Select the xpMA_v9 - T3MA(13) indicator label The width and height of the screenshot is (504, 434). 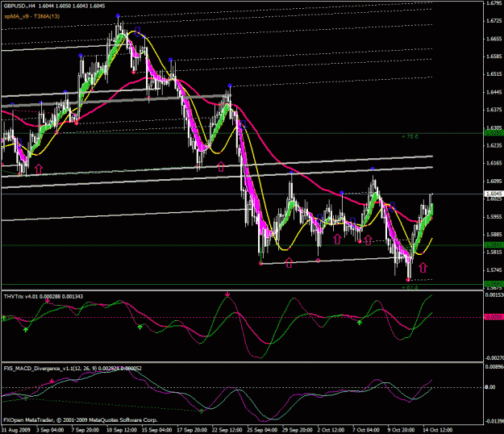(x=31, y=16)
